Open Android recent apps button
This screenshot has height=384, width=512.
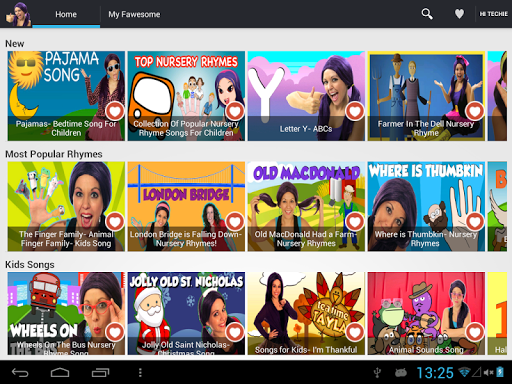point(100,372)
